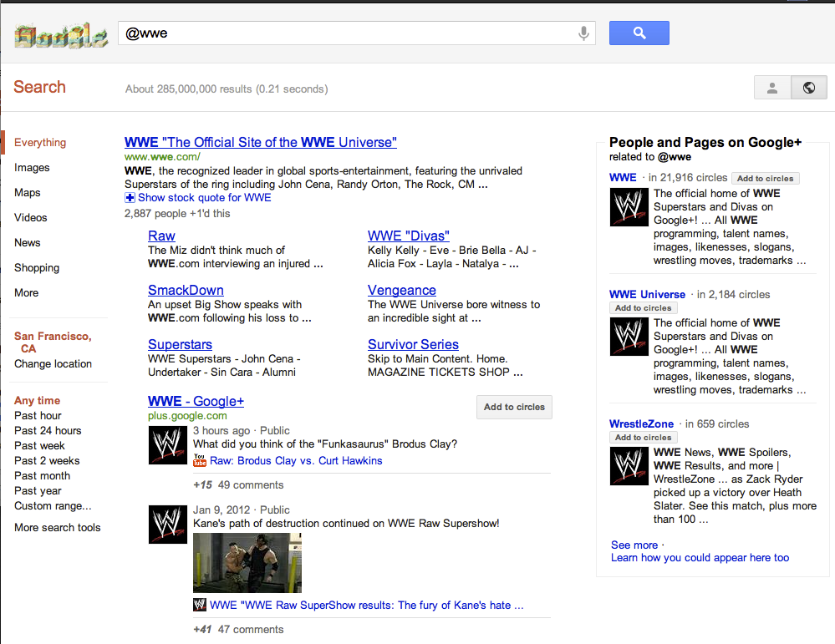This screenshot has height=644, width=835.
Task: Click WrestleZone profile logo
Action: coord(629,466)
